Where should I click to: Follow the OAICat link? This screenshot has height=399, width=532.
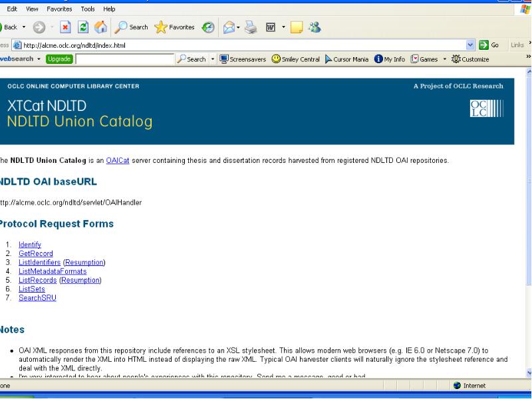[118, 160]
